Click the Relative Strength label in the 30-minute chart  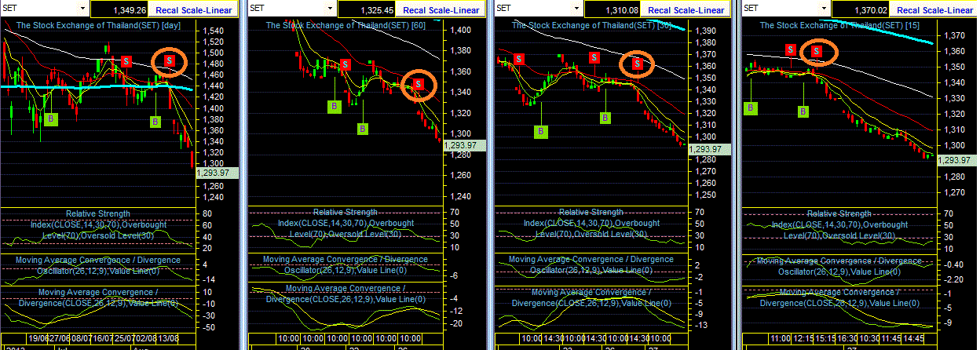pyautogui.click(x=591, y=213)
